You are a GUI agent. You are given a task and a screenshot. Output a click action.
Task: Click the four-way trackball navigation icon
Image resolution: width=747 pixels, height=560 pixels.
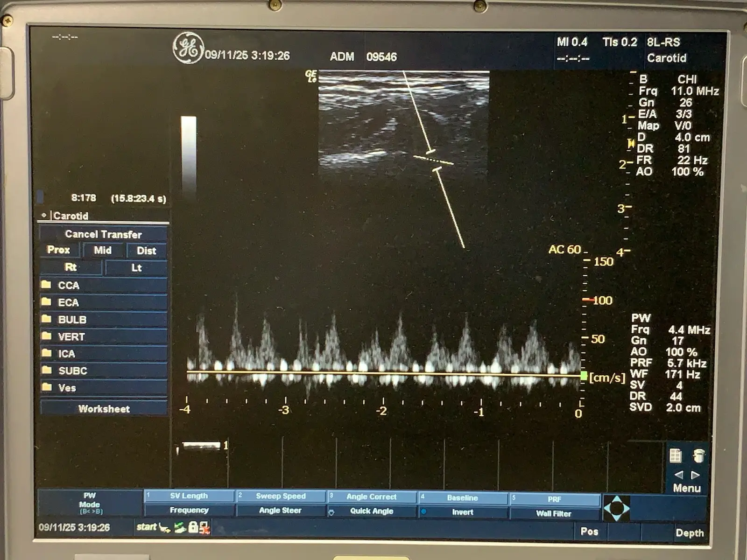click(x=616, y=508)
